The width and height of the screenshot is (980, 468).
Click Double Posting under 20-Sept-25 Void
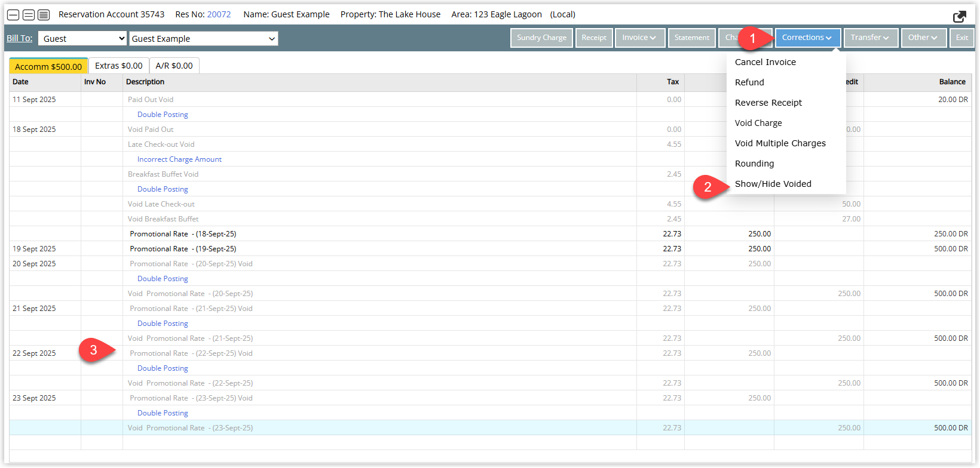(x=163, y=279)
